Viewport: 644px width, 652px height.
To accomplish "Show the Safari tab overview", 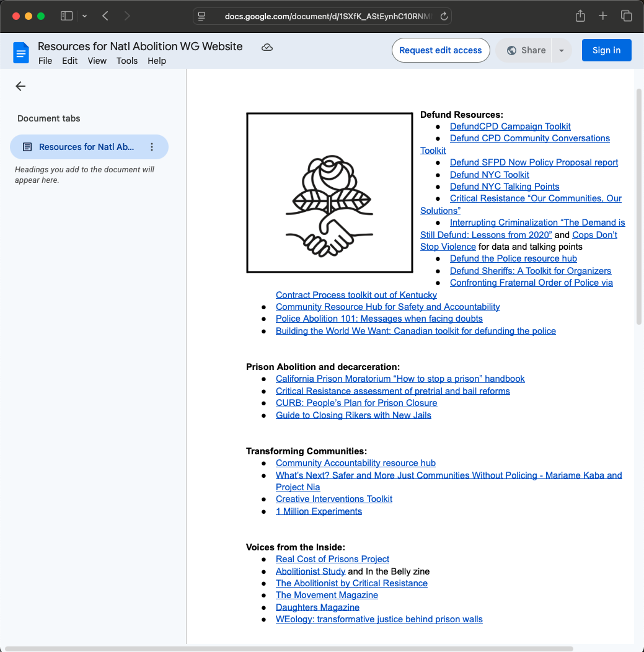I will [626, 16].
